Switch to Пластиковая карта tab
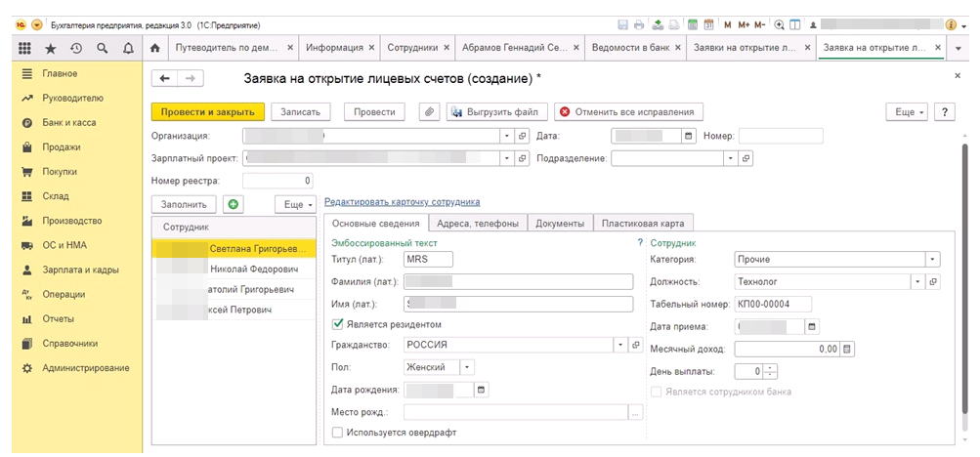Image resolution: width=980 pixels, height=457 pixels. 643,224
